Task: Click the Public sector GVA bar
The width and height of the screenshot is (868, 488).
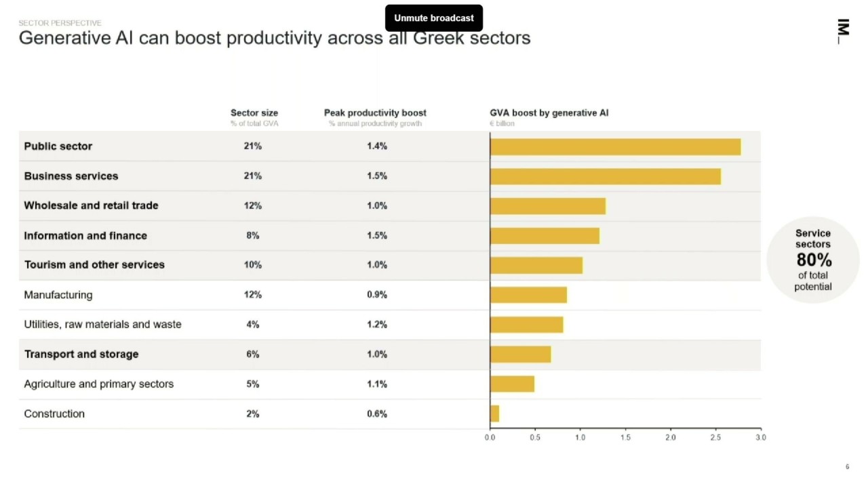Action: pos(615,146)
